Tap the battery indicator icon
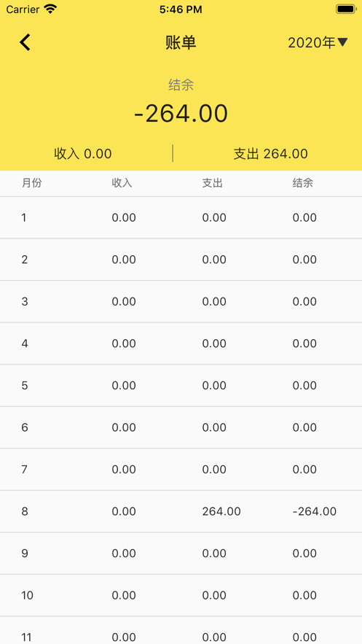The image size is (362, 644). 345,9
